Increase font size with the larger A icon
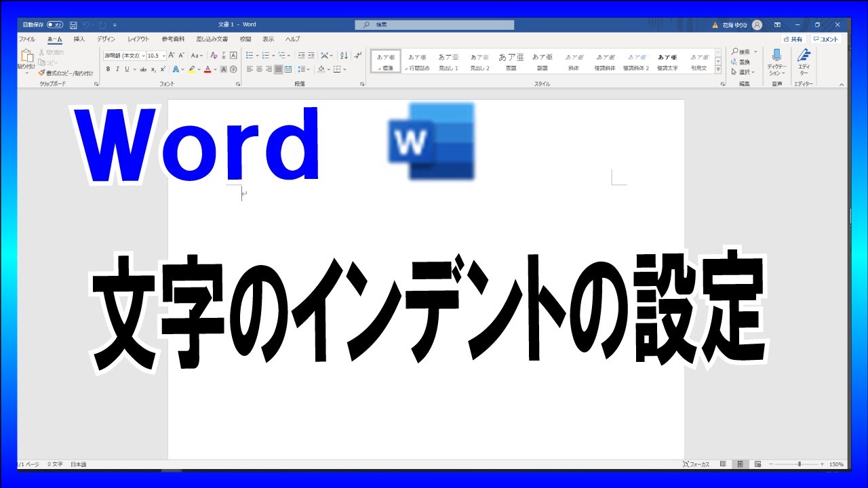Image resolution: width=868 pixels, height=488 pixels. (172, 56)
